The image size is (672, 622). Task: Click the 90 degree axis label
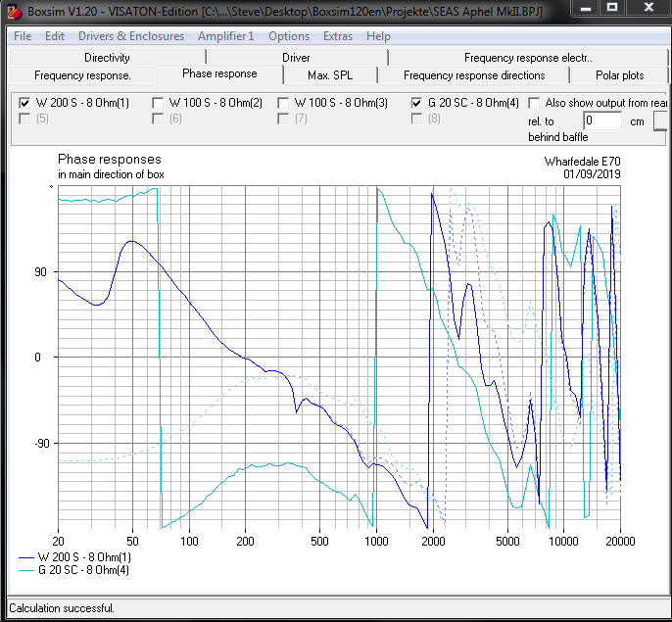(40, 271)
